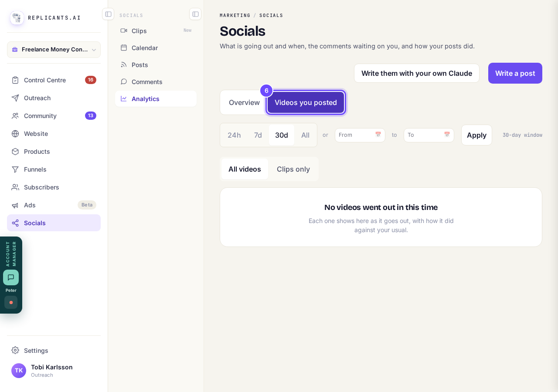Open Calendar in the Socials panel
558x392 pixels.
coord(156,48)
